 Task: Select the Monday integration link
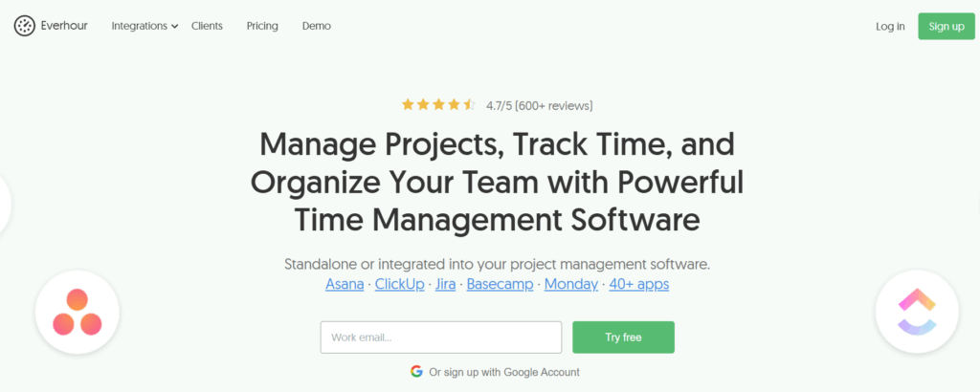click(x=571, y=284)
